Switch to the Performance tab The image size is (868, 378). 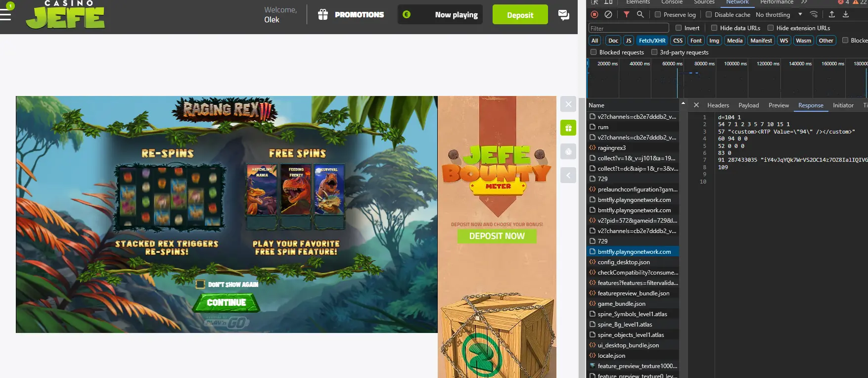pyautogui.click(x=777, y=2)
